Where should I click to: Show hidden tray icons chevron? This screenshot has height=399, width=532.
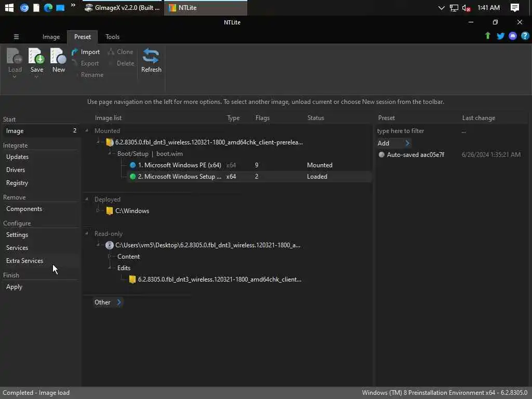click(441, 7)
